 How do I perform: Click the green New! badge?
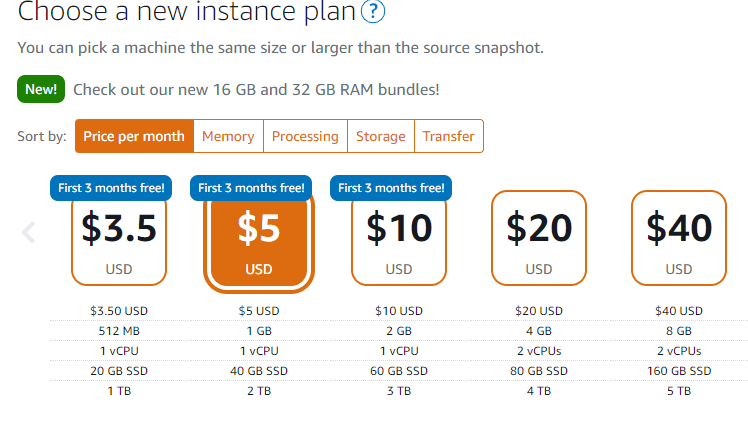[x=41, y=89]
